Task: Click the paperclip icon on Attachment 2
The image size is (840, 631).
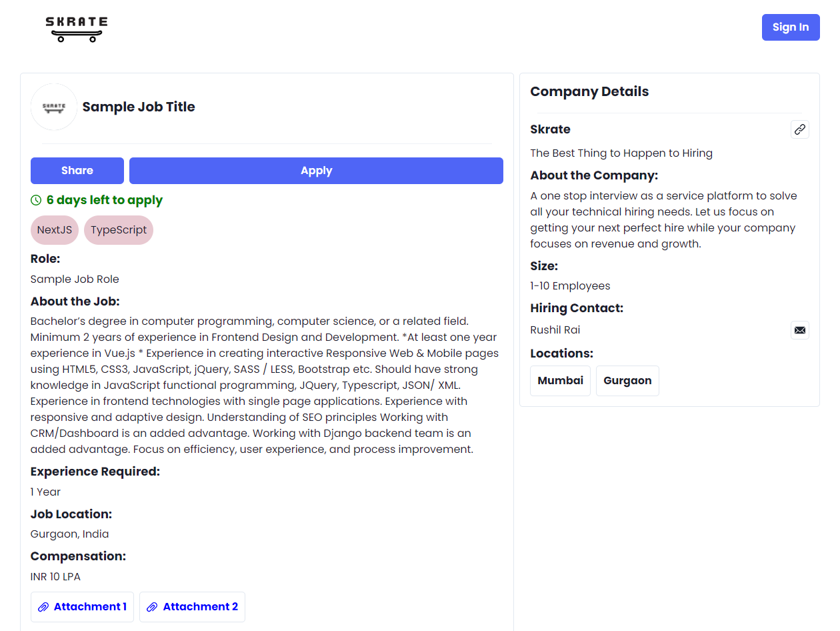Action: tap(152, 607)
